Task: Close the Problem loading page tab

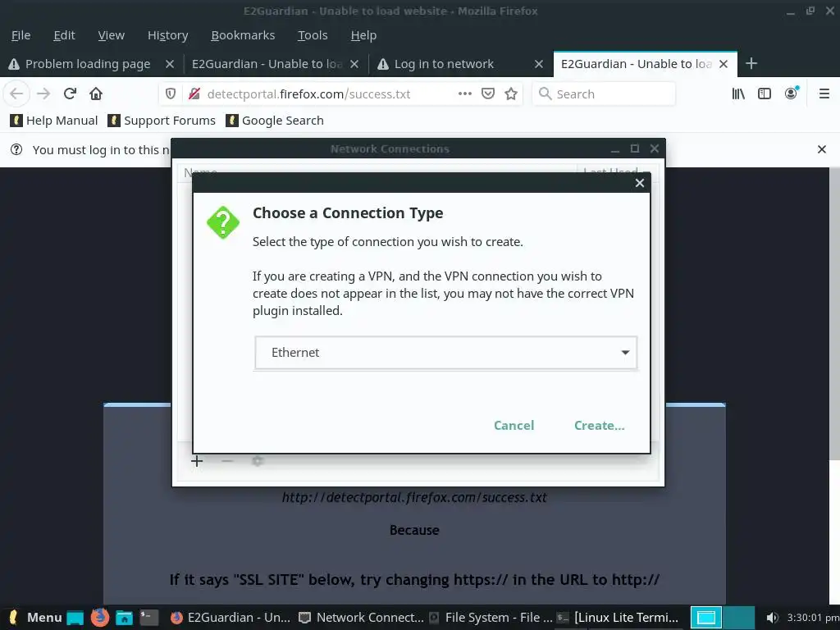Action: [169, 64]
